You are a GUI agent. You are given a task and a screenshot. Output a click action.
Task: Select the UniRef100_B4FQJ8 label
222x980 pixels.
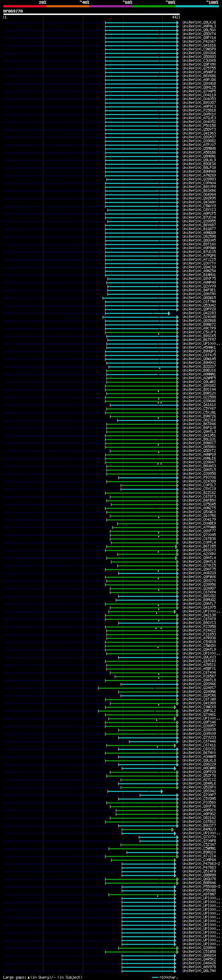199,428
